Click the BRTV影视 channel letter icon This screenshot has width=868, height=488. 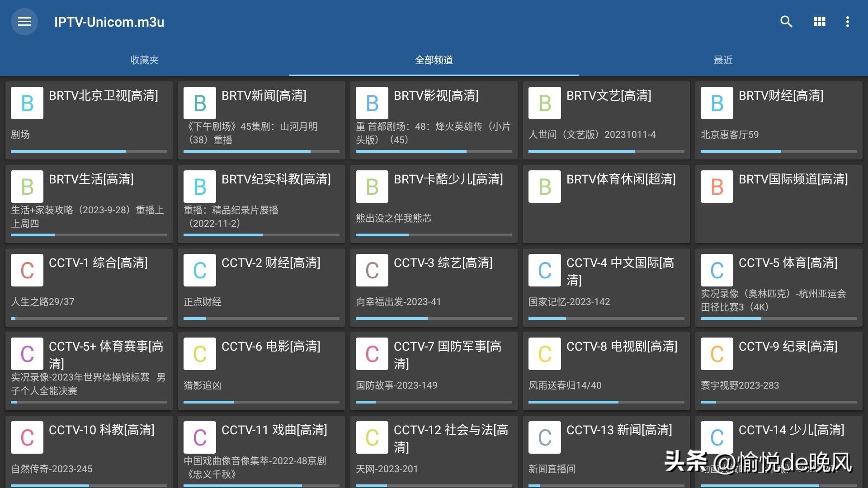[x=372, y=103]
